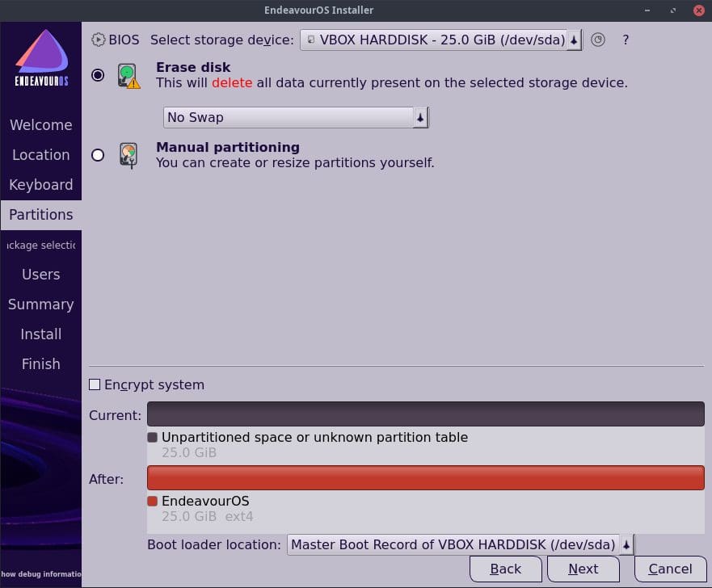Go to the Finish step in sidebar
The width and height of the screenshot is (712, 588).
(x=41, y=364)
